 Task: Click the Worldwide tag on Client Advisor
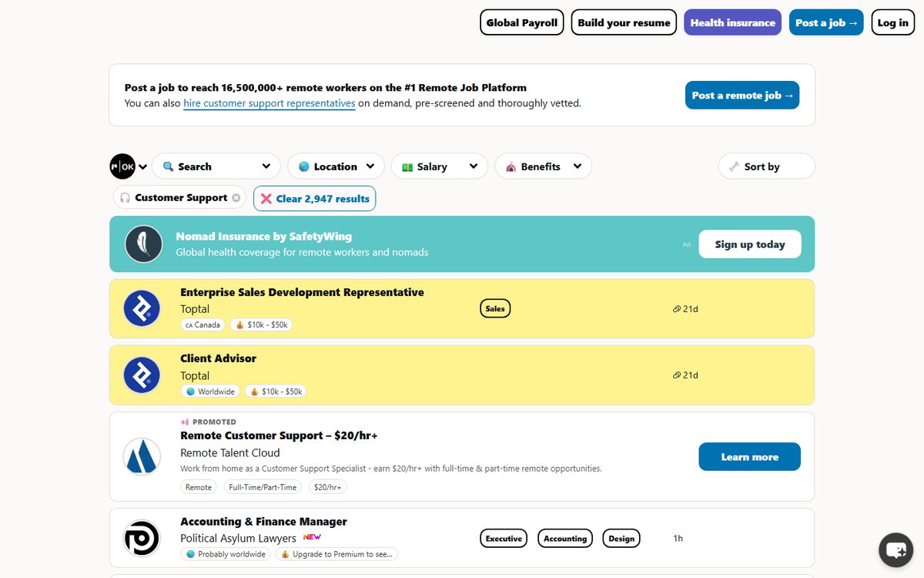point(210,391)
